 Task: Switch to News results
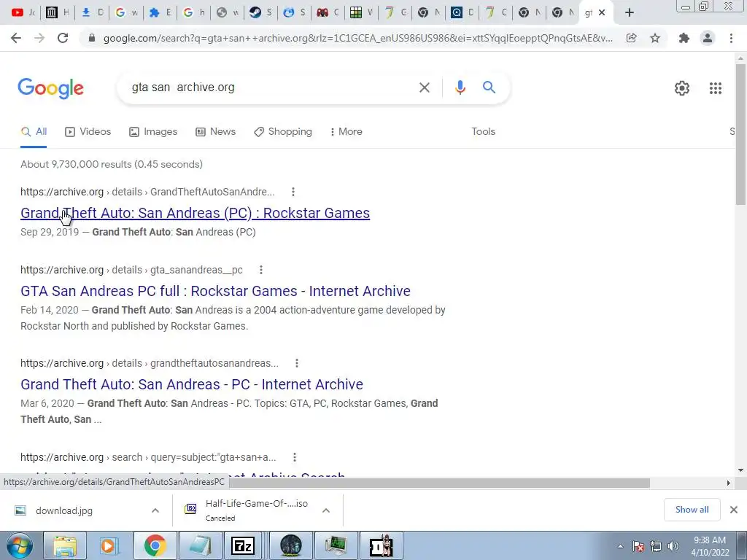coord(216,132)
